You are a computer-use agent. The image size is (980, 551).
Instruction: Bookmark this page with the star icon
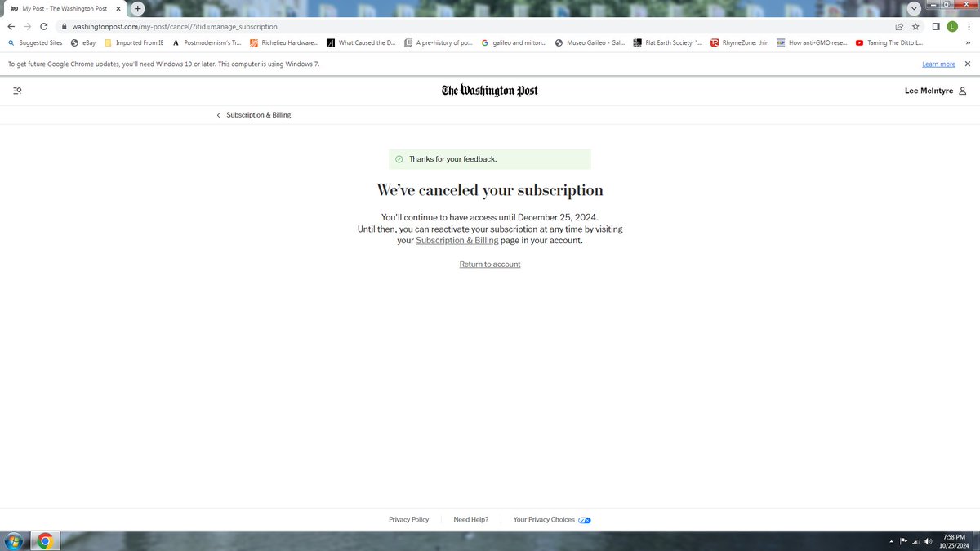pos(915,26)
